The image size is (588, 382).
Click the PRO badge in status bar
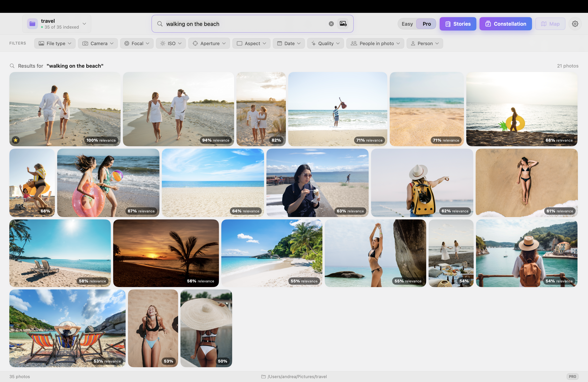click(x=572, y=376)
